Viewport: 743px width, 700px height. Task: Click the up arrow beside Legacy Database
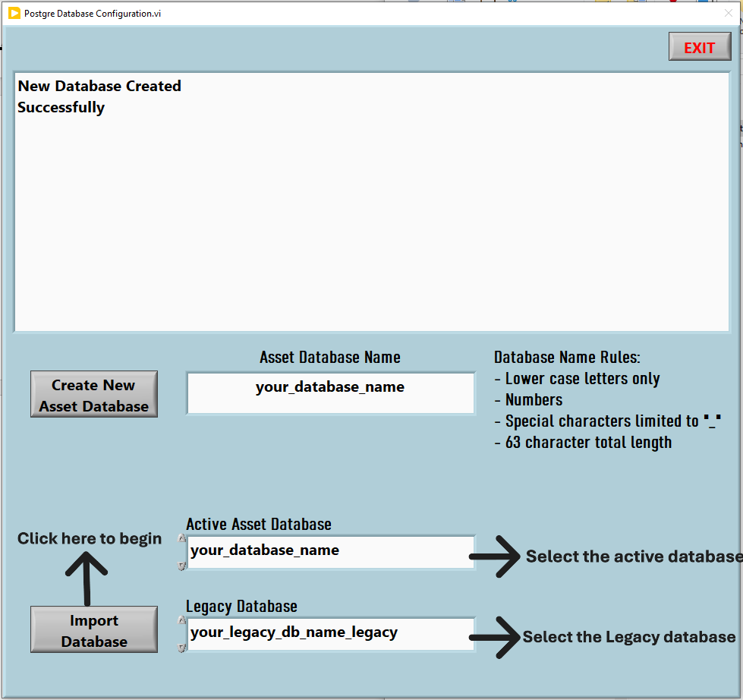[182, 621]
